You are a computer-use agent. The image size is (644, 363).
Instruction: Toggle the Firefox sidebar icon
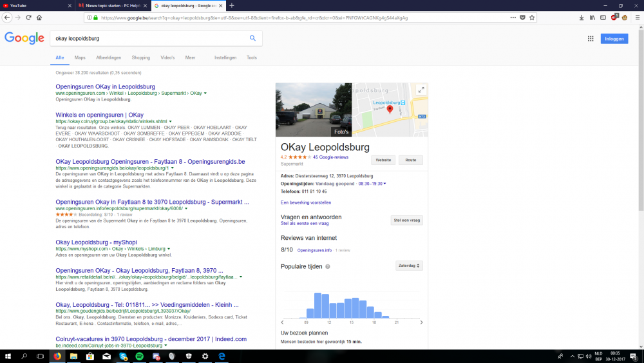(x=603, y=17)
